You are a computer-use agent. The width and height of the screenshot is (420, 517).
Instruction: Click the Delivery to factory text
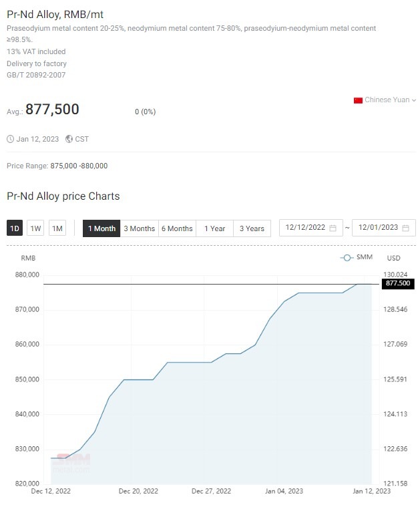coord(37,63)
